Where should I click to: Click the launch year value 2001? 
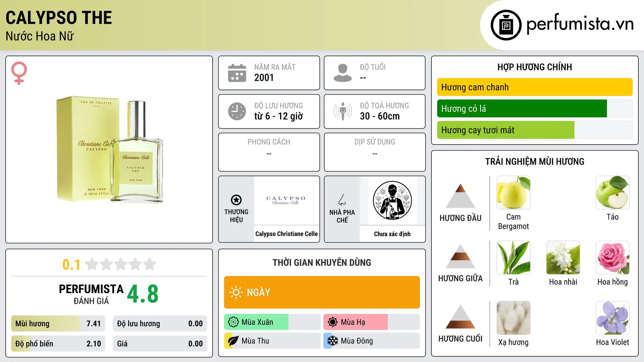[264, 78]
